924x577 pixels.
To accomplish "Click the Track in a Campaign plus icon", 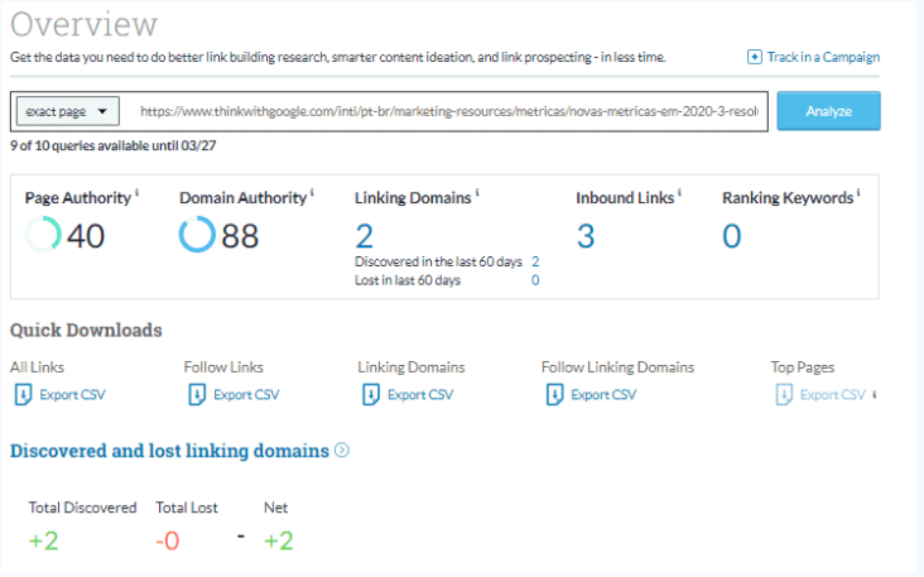I will click(x=754, y=57).
